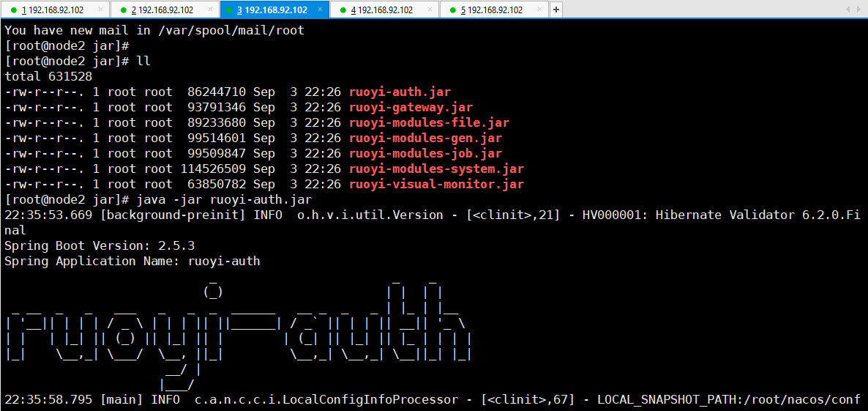
Task: Switch to session tab 2 192.168.92.102
Action: point(165,10)
